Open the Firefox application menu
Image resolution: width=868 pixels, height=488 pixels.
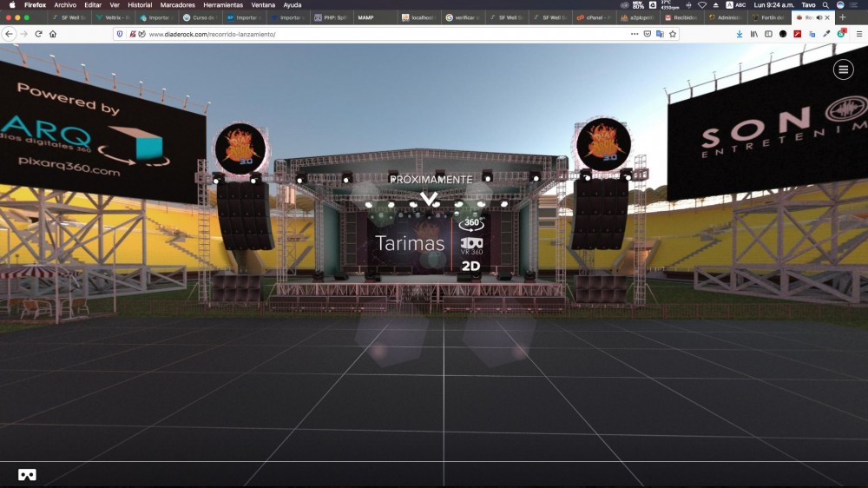pyautogui.click(x=859, y=34)
